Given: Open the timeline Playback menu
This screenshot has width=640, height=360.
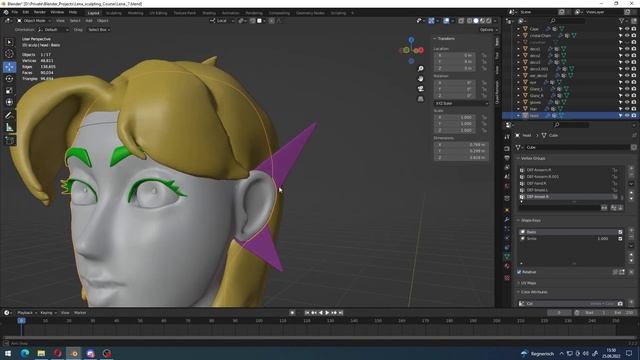Looking at the screenshot, I should tap(27, 313).
